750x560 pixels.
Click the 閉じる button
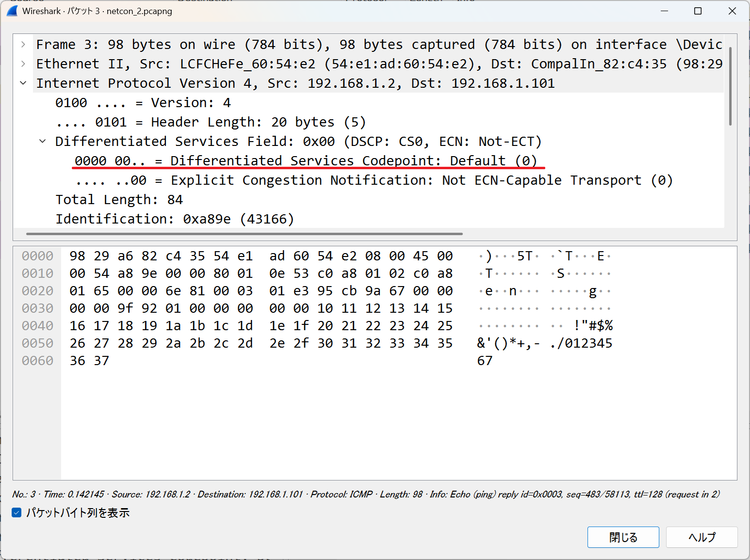623,537
